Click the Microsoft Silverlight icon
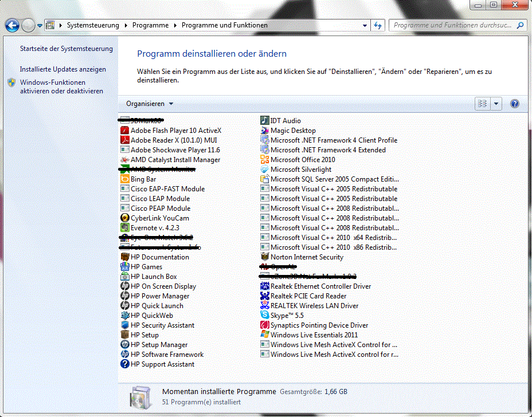The height and width of the screenshot is (417, 532). (265, 170)
